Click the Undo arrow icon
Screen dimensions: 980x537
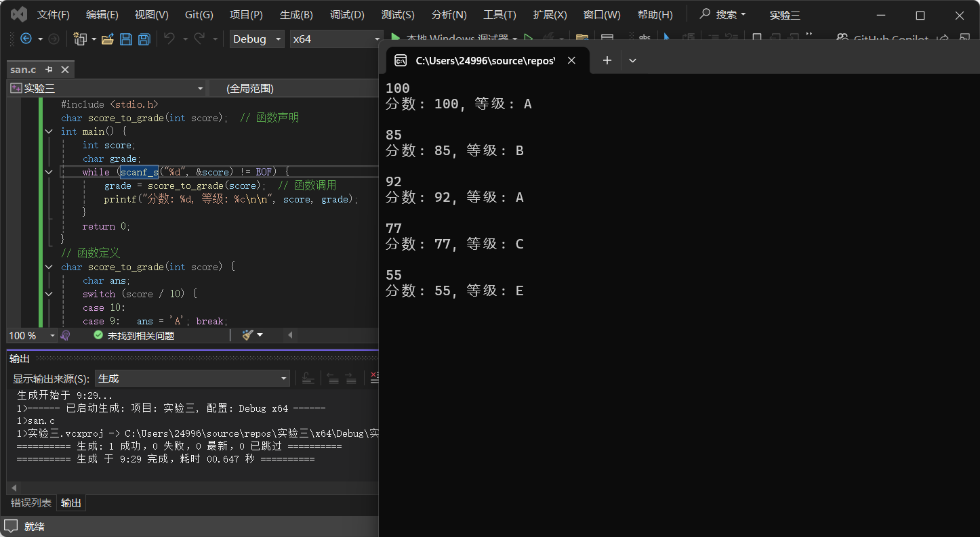pos(169,39)
